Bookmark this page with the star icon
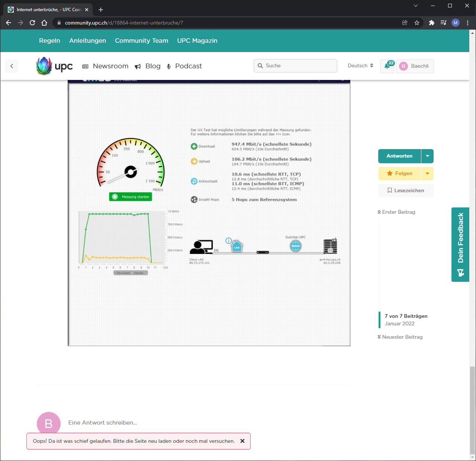This screenshot has width=476, height=461. [x=417, y=23]
